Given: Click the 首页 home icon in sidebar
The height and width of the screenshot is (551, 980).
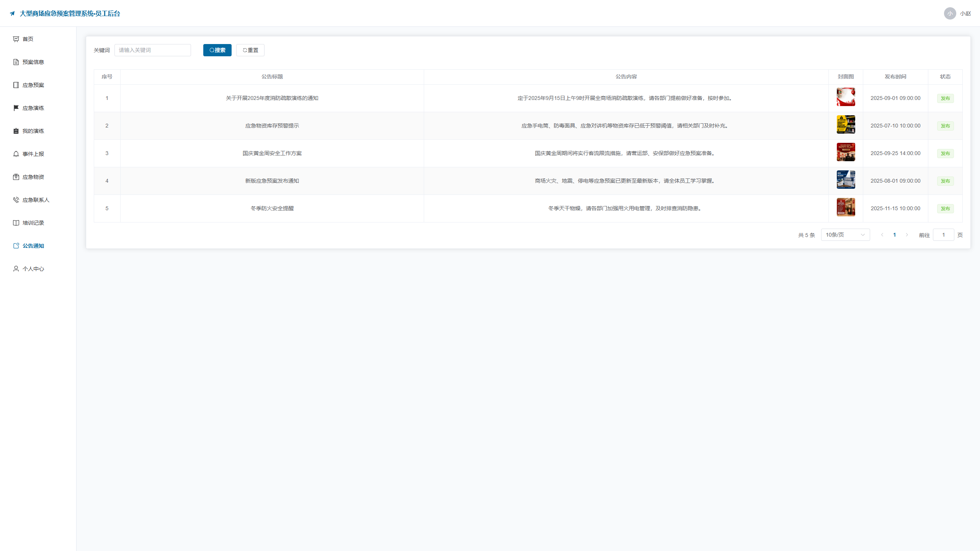Looking at the screenshot, I should pyautogui.click(x=16, y=39).
